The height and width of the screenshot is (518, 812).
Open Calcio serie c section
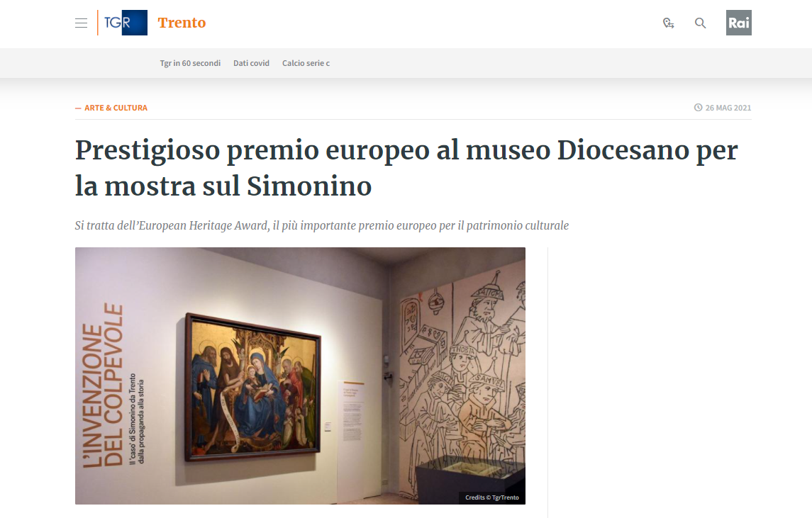(x=306, y=63)
